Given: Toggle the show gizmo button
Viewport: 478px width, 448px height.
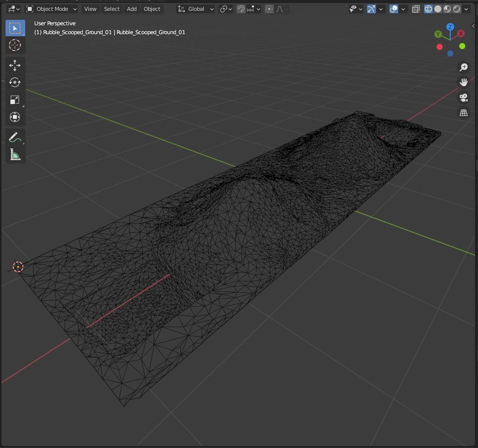Looking at the screenshot, I should pos(371,9).
